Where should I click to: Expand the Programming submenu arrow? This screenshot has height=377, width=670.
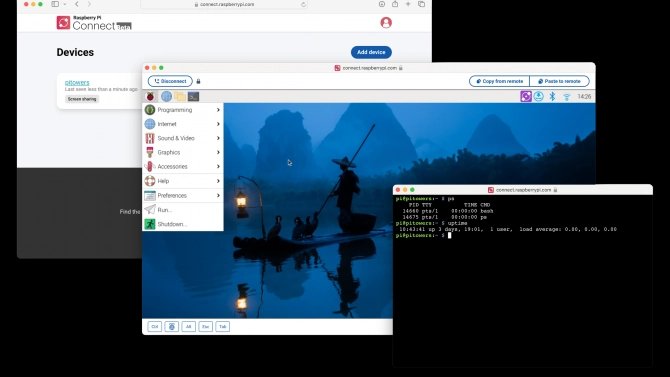pos(218,110)
